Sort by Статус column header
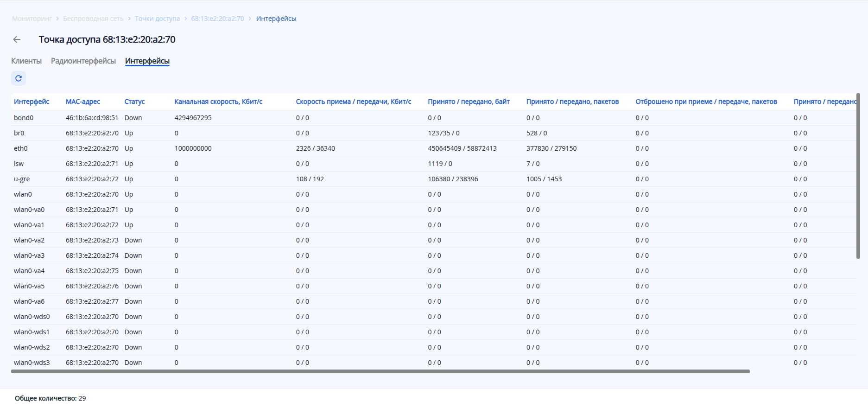The height and width of the screenshot is (408, 868). [x=134, y=102]
